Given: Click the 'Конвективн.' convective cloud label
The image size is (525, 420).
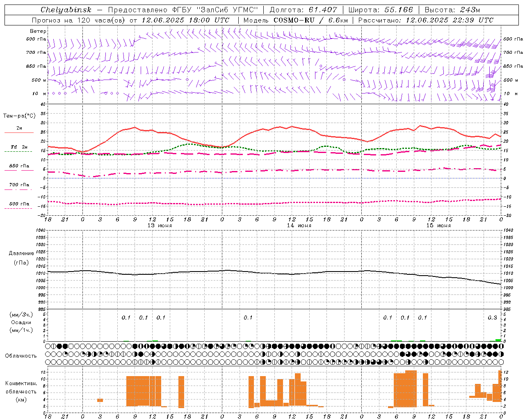Looking at the screenshot, I should click(x=21, y=383).
